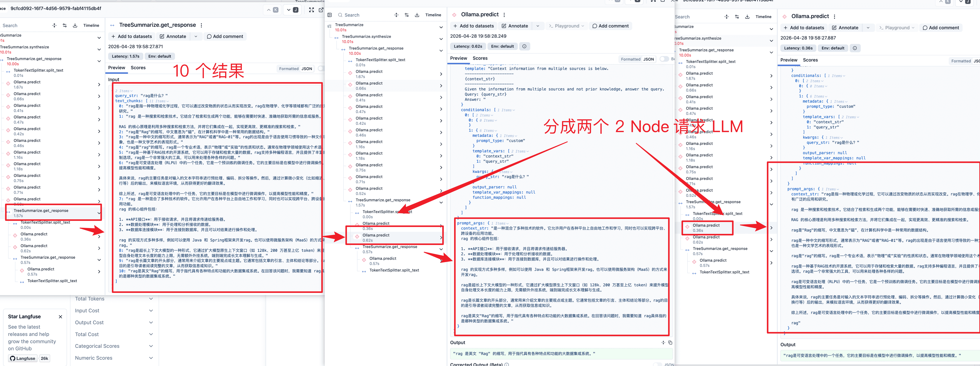Click the open-in-new-tab icon beside the J shortcut
The width and height of the screenshot is (980, 366).
point(321,10)
